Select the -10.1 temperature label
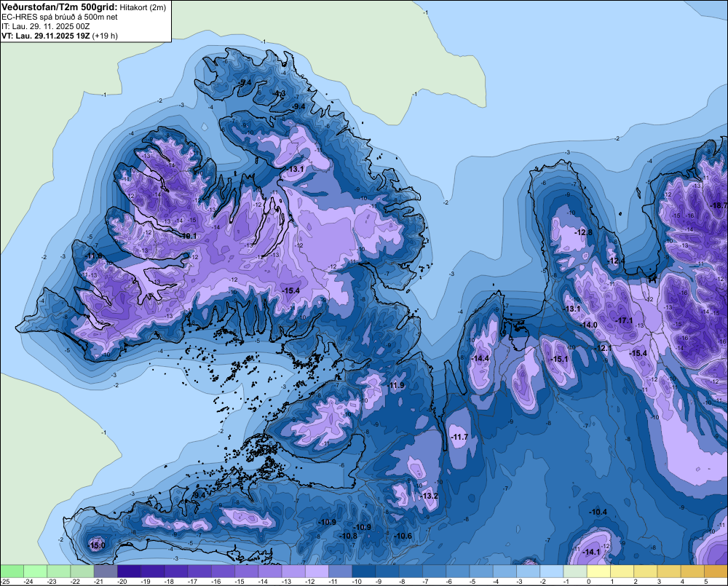 pyautogui.click(x=189, y=236)
